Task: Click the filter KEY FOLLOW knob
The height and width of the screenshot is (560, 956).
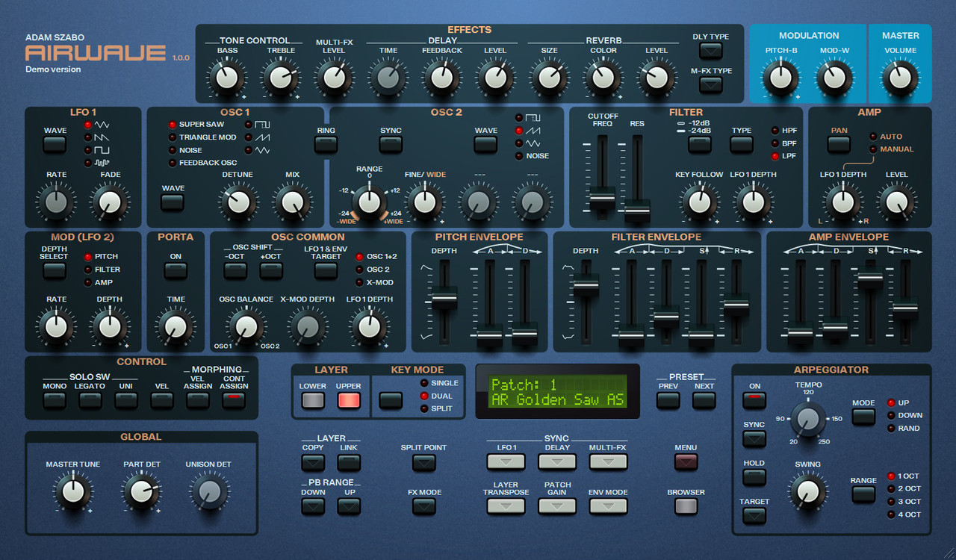Action: [699, 202]
